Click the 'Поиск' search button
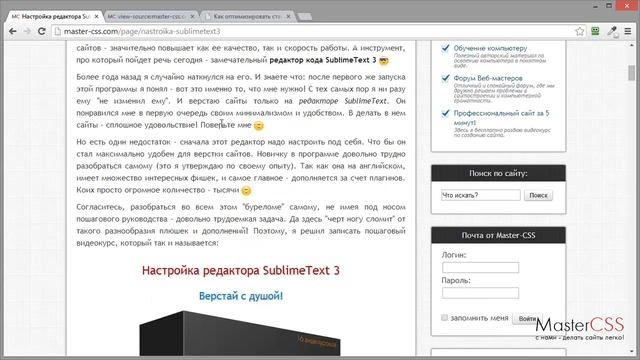 (x=538, y=195)
